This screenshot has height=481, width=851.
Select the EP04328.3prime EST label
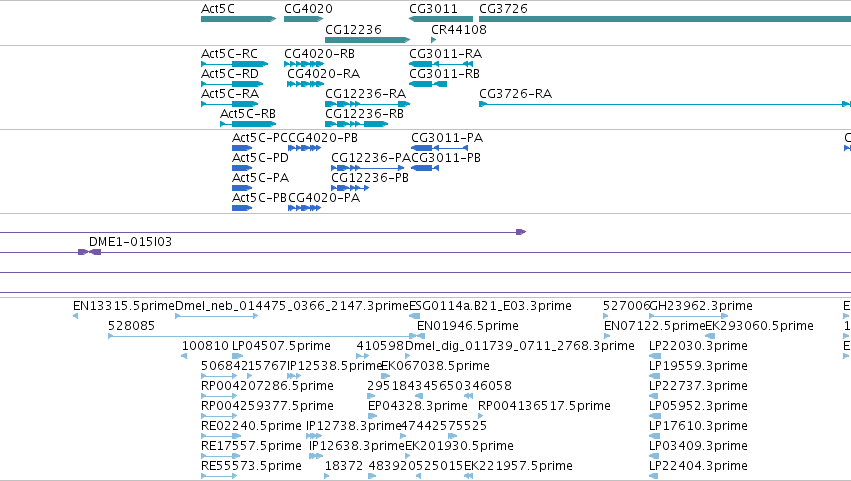[x=418, y=407]
